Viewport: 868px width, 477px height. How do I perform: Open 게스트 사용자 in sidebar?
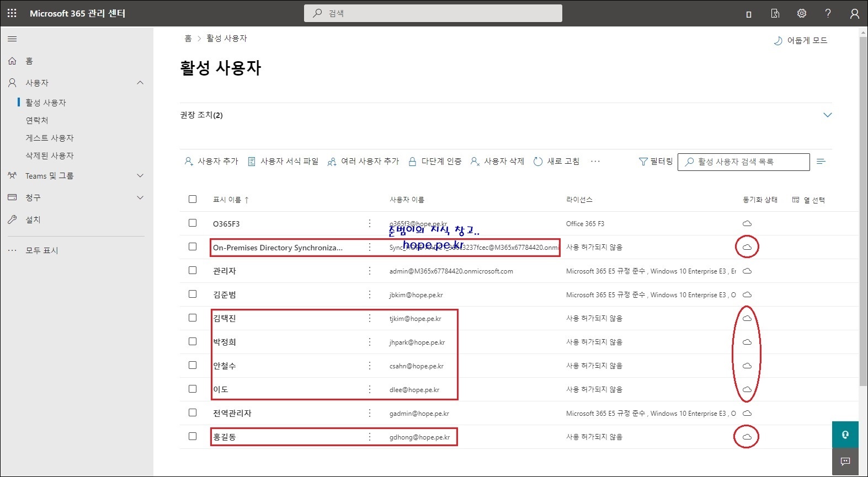pyautogui.click(x=50, y=138)
